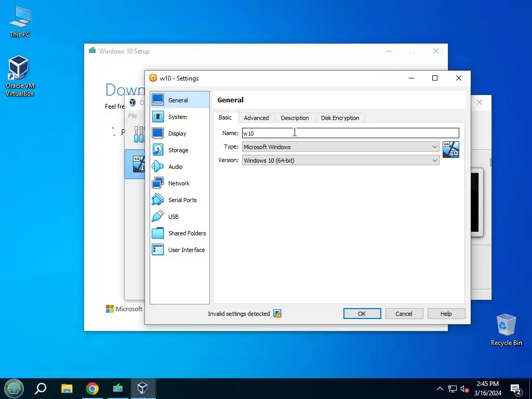Viewport: 532px width, 399px height.
Task: Switch to the Description tab
Action: [x=295, y=118]
